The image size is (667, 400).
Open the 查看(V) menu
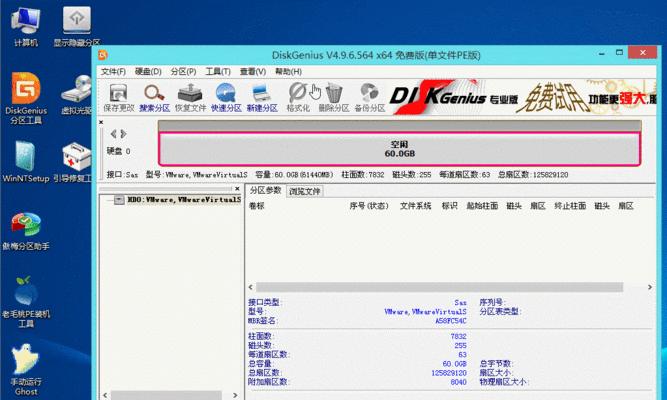tap(253, 71)
